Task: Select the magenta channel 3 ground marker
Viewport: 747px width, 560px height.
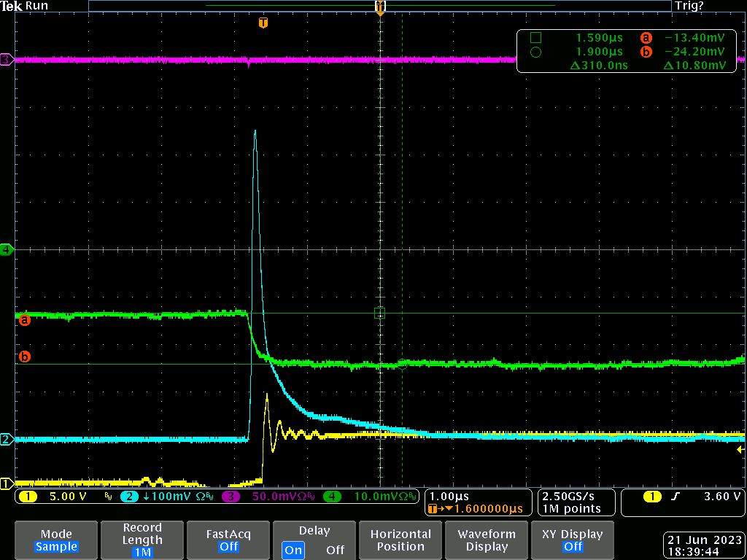Action: pyautogui.click(x=7, y=60)
